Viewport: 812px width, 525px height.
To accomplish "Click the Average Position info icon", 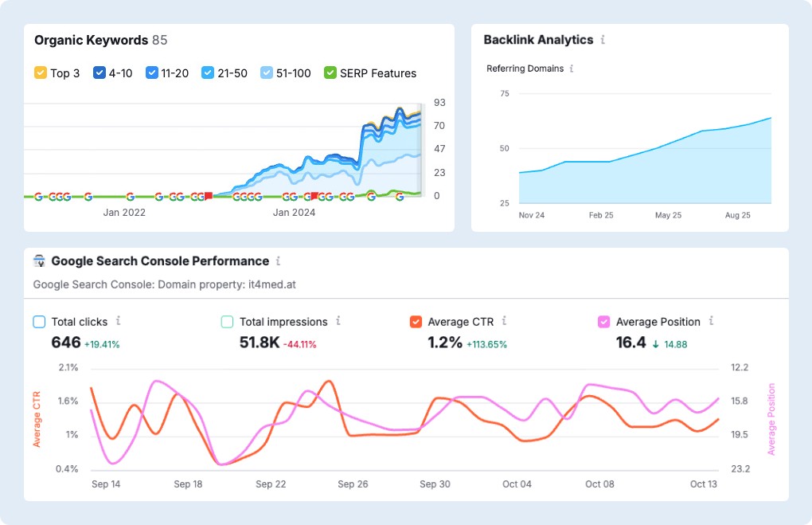I will (710, 322).
